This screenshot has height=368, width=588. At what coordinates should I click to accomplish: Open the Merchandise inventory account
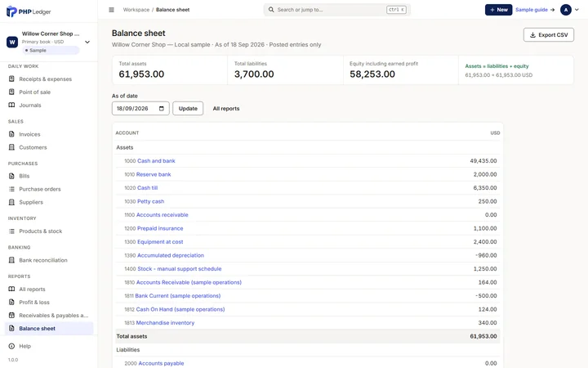165,323
